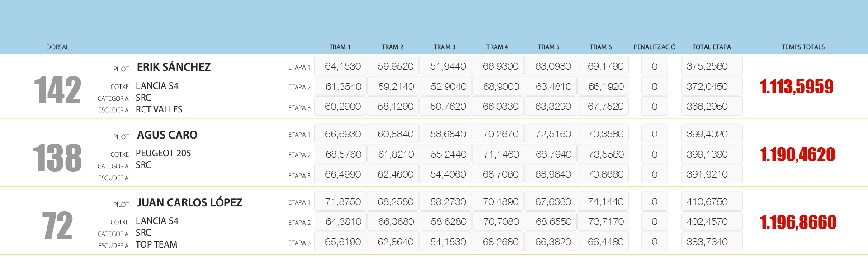Click the TRAM 1 column header
Image resolution: width=868 pixels, height=257 pixels.
click(x=340, y=47)
